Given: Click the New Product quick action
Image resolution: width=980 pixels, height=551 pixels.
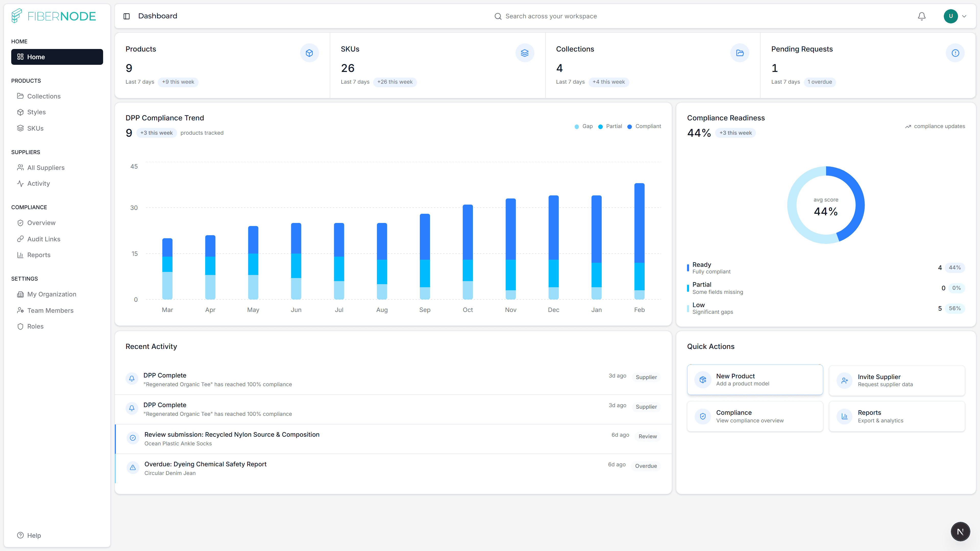Looking at the screenshot, I should click(755, 380).
